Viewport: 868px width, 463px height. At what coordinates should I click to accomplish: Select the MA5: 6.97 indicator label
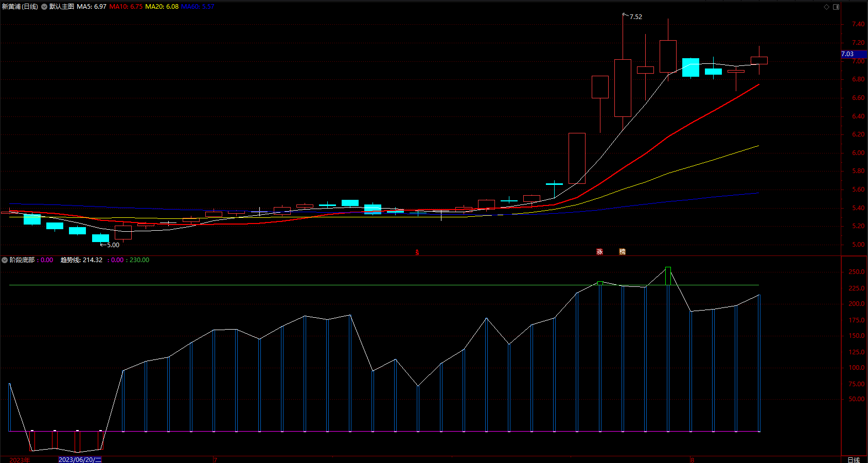[x=92, y=7]
